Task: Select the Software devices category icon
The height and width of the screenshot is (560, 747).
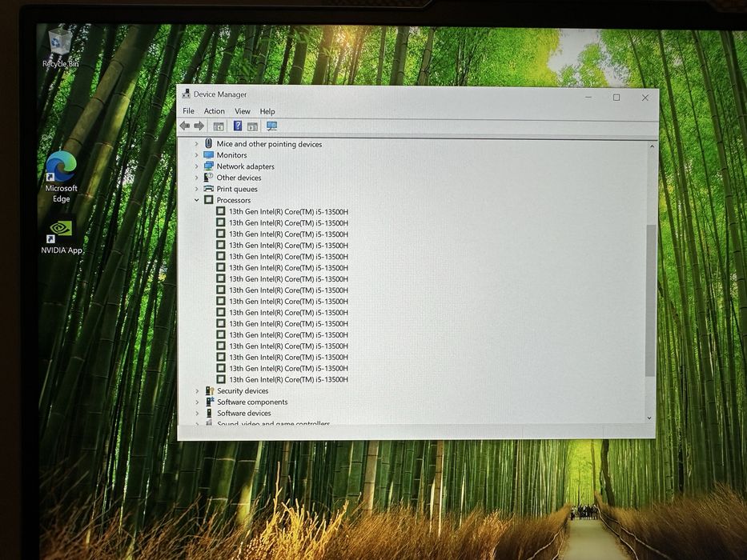Action: coord(209,413)
